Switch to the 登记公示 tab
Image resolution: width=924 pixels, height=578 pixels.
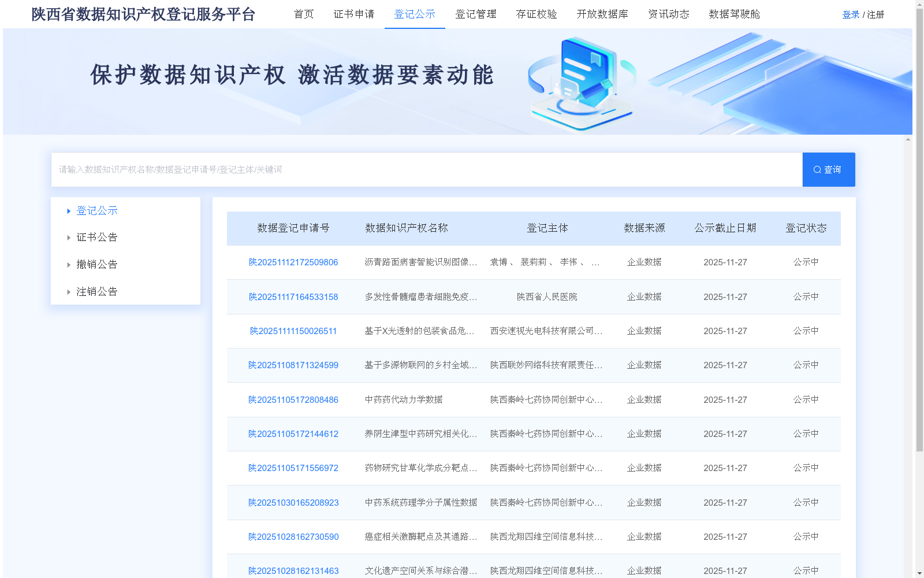click(x=414, y=14)
